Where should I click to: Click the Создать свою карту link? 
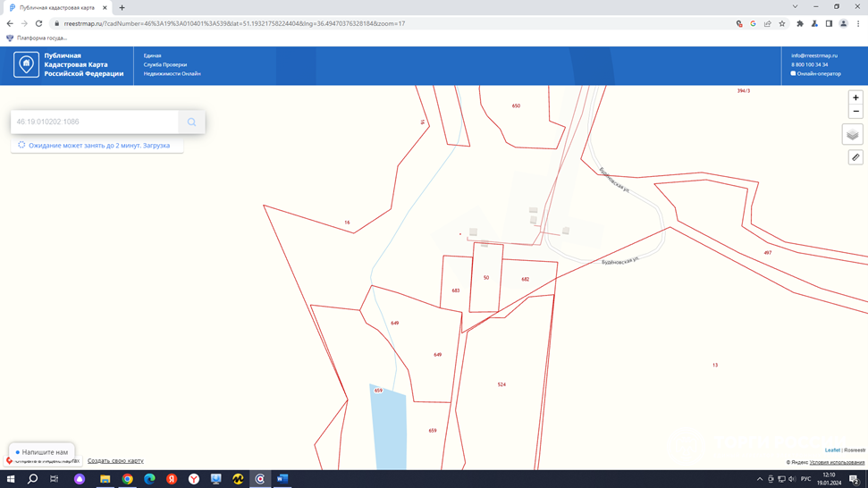point(115,461)
